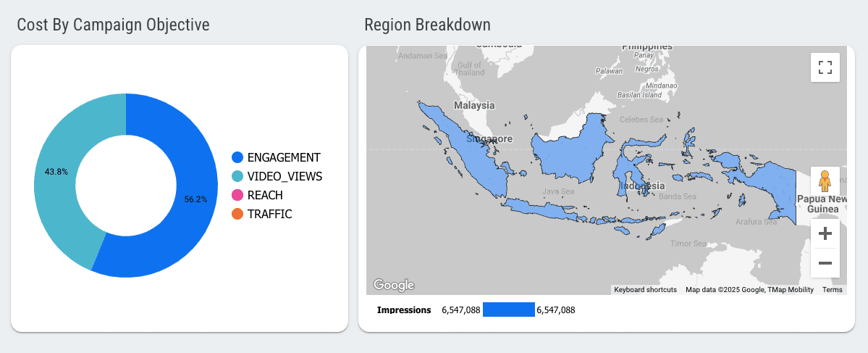Click the Malaysia label on the map
The width and height of the screenshot is (868, 353).
click(x=474, y=104)
